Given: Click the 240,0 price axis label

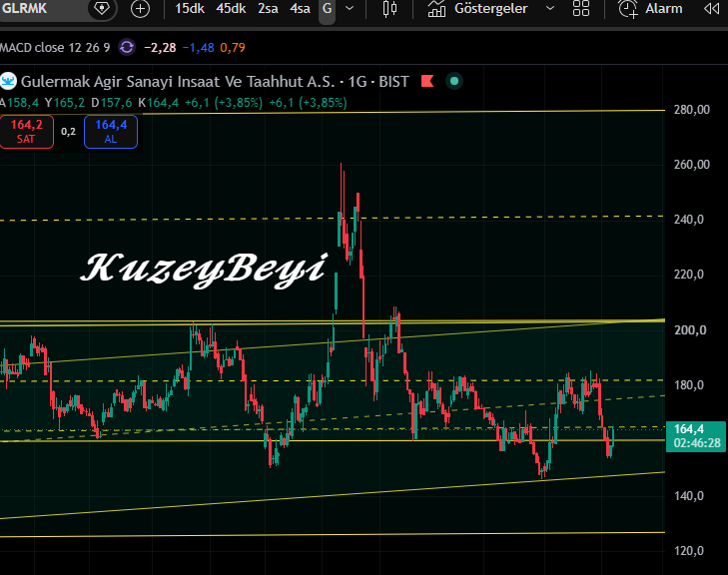Looking at the screenshot, I should point(689,220).
